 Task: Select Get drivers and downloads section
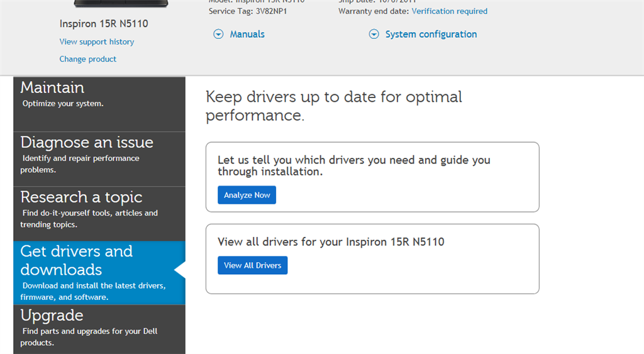pyautogui.click(x=99, y=273)
